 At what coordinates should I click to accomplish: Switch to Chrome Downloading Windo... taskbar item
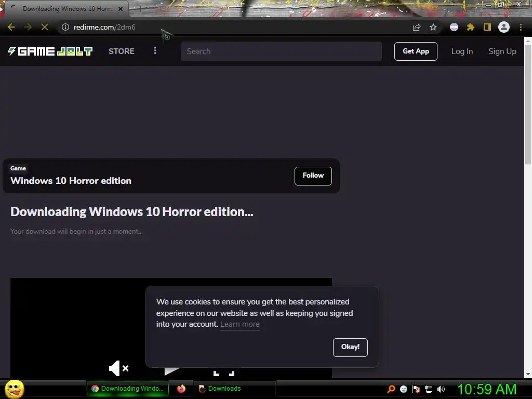point(128,389)
